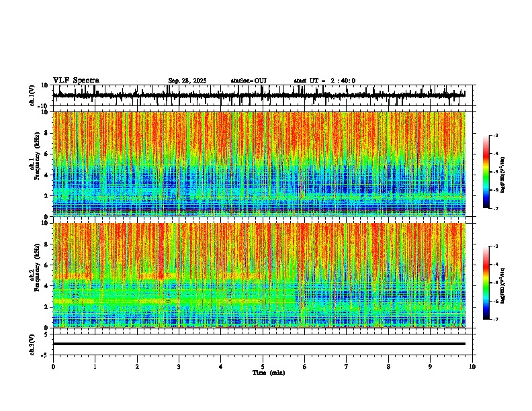
Task: Click the 'start UT = 2:40:0' text
Action: pyautogui.click(x=324, y=81)
